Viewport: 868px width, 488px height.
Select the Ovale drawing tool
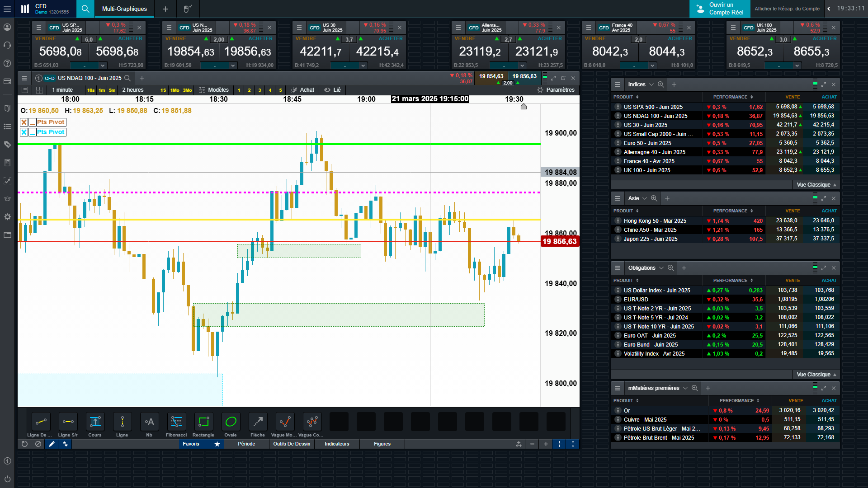click(x=231, y=422)
